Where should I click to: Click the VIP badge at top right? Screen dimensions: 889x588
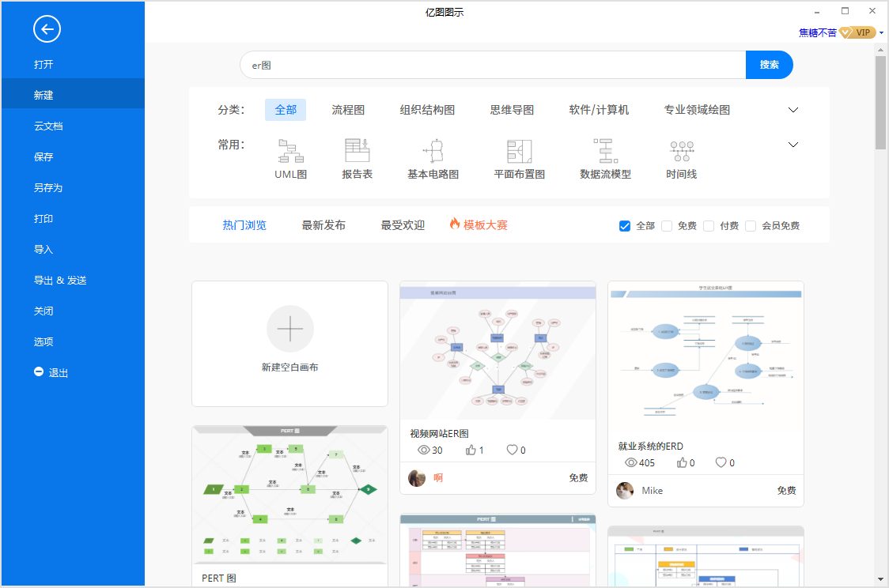click(858, 32)
